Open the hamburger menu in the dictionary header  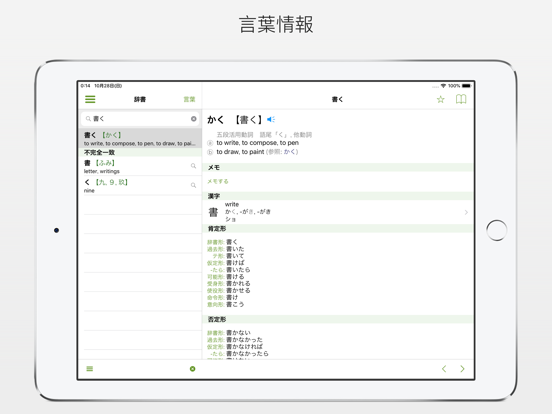click(x=90, y=99)
